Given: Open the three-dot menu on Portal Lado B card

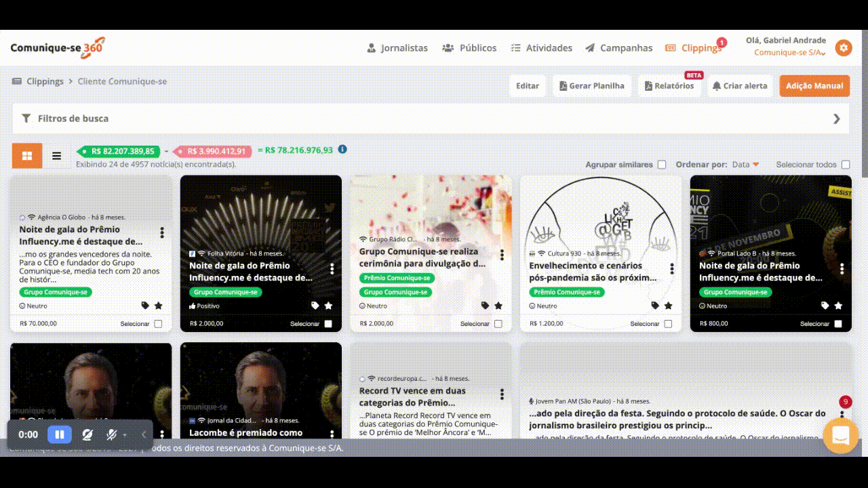Looking at the screenshot, I should (x=842, y=269).
